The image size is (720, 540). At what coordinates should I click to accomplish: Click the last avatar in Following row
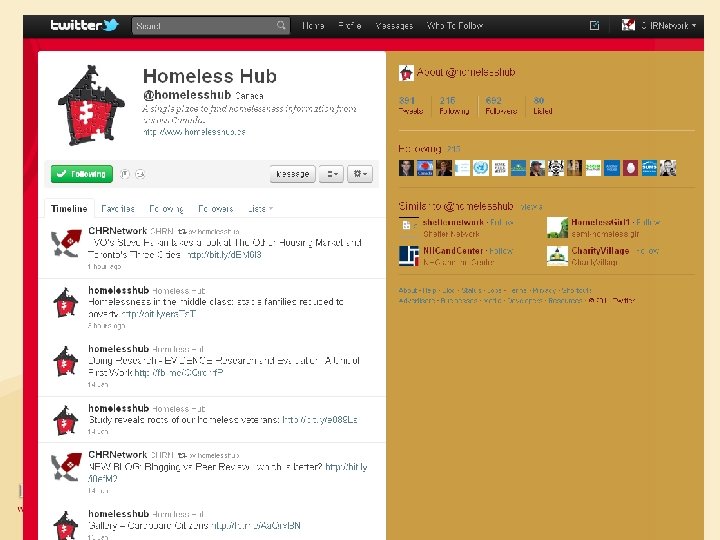click(x=668, y=168)
